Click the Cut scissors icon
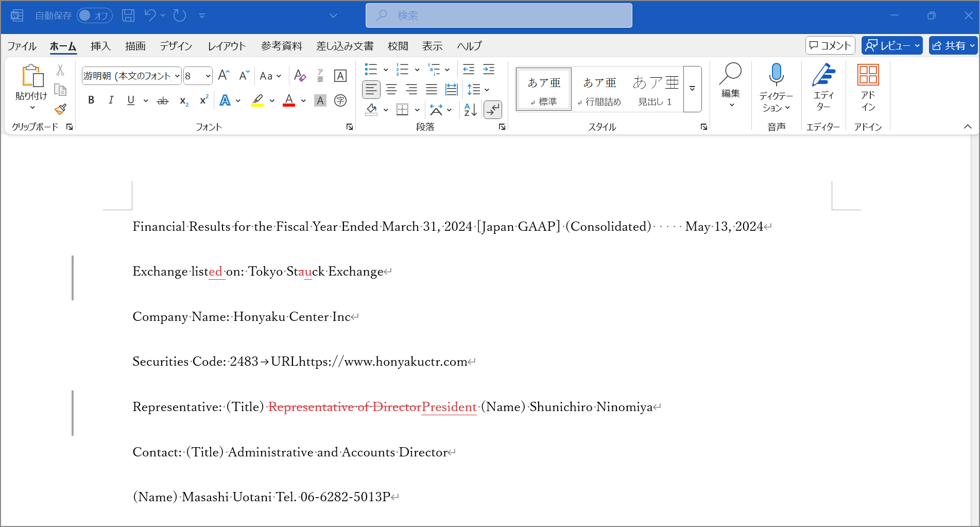Image resolution: width=980 pixels, height=527 pixels. (x=60, y=70)
